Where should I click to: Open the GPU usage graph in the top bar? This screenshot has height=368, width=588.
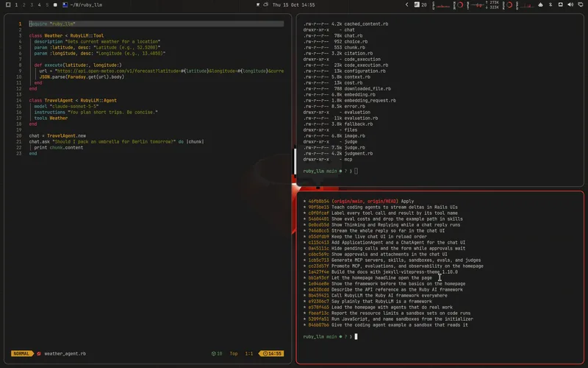pyautogui.click(x=526, y=5)
